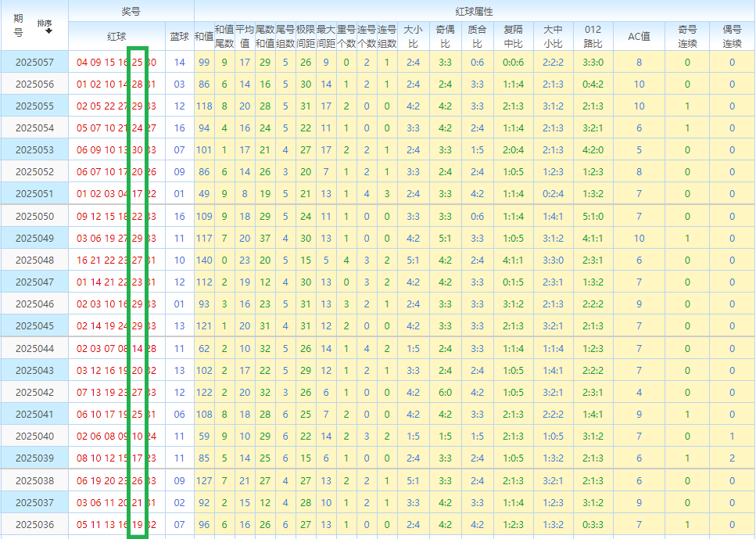Select period number 2025050
Viewport: 756px width, 539px height.
click(x=34, y=216)
